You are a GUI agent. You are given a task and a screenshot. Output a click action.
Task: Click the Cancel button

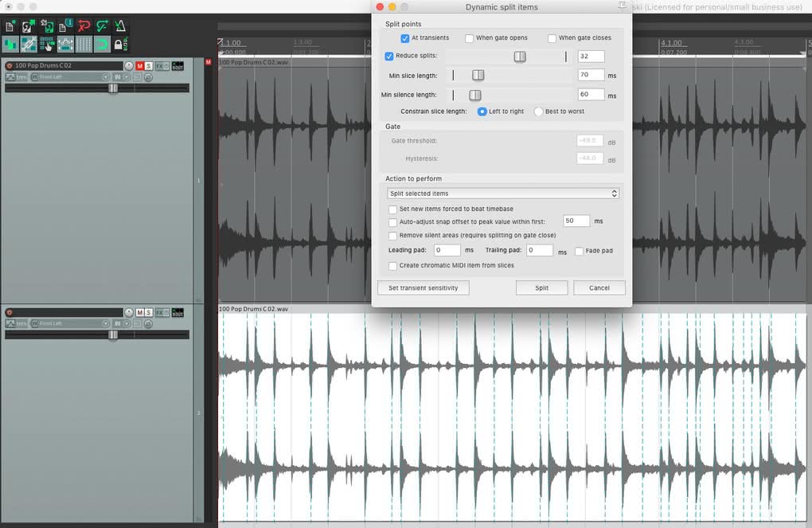pos(599,287)
